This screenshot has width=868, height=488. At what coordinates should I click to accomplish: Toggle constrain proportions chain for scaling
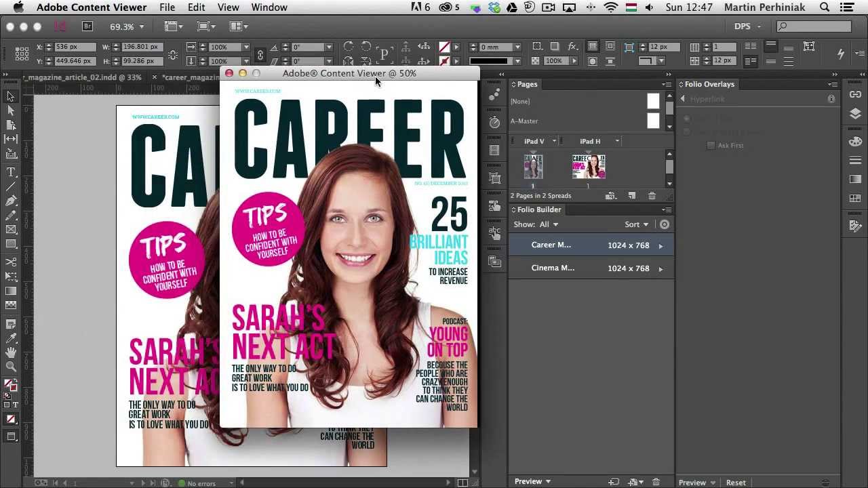tap(260, 54)
